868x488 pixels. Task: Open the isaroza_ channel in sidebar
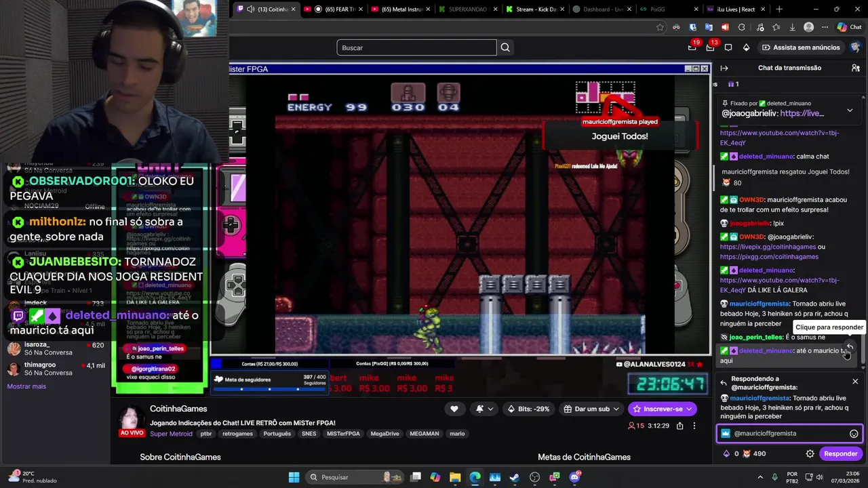click(x=56, y=348)
